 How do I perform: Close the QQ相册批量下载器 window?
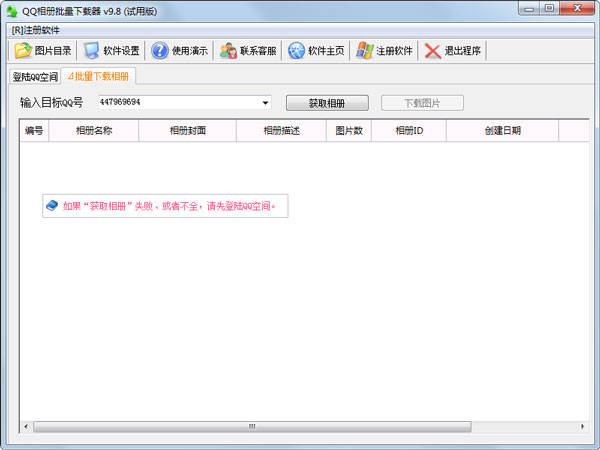pyautogui.click(x=577, y=8)
